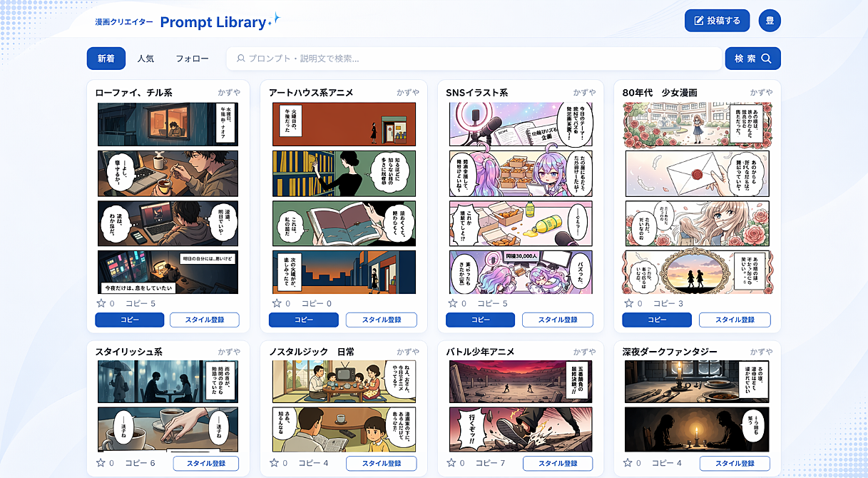Viewport: 868px width, 478px height.
Task: Star the アートハウス系アニメ prompt card
Action: pyautogui.click(x=277, y=303)
